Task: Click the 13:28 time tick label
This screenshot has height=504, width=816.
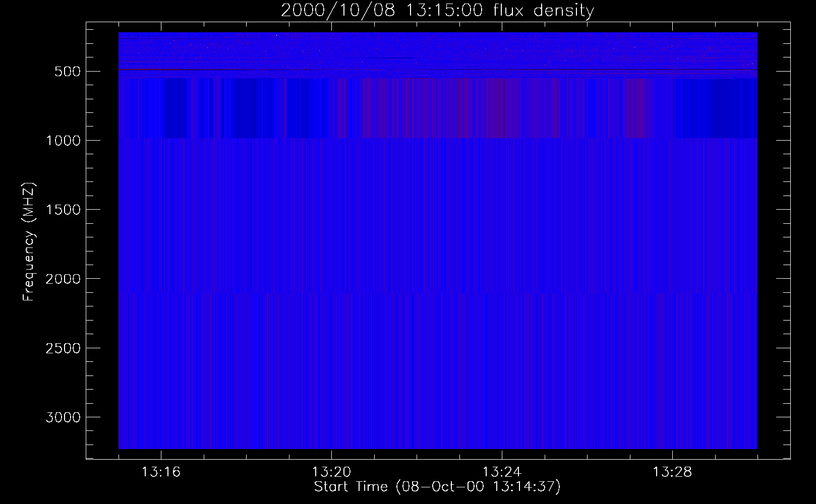Action: coord(672,472)
